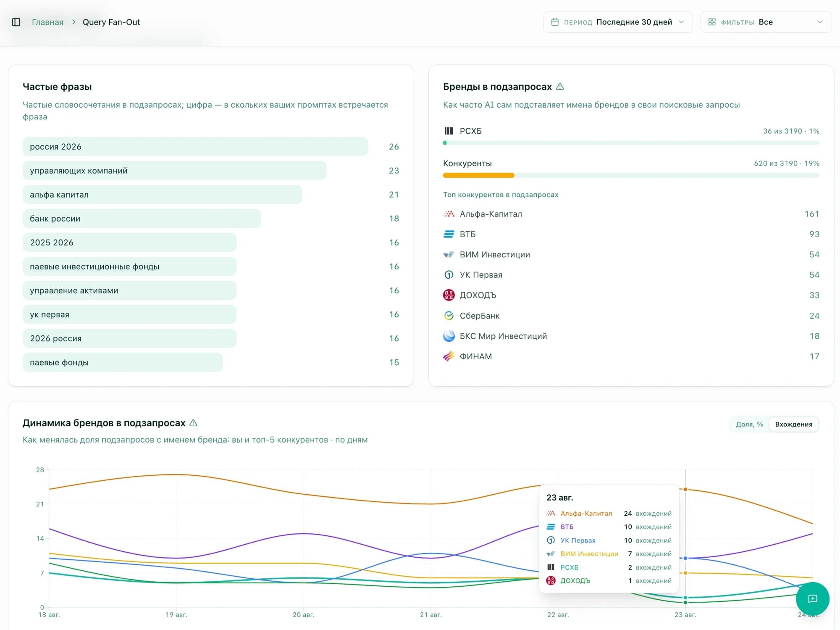Click the ВТБ logo icon

[449, 234]
